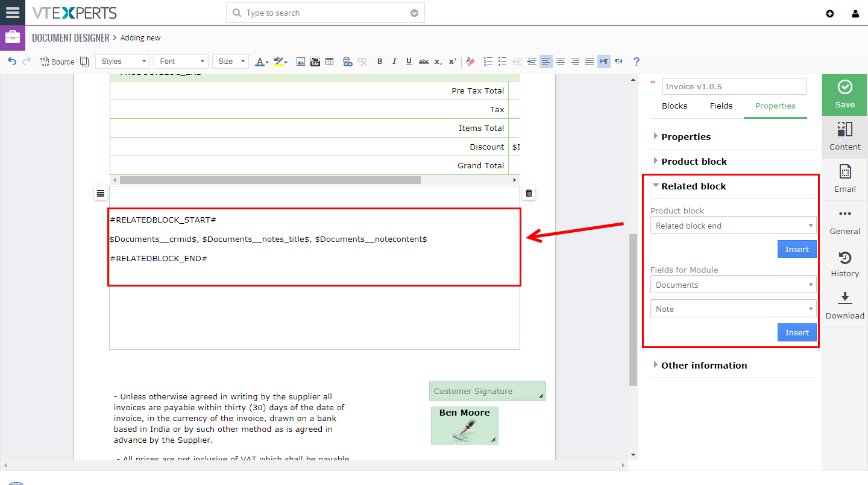Open the History panel

pyautogui.click(x=844, y=264)
